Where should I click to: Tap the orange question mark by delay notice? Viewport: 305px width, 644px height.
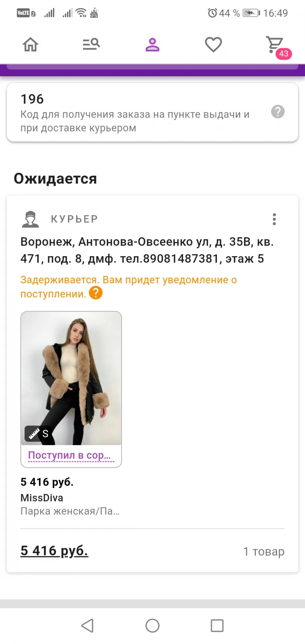click(x=96, y=293)
